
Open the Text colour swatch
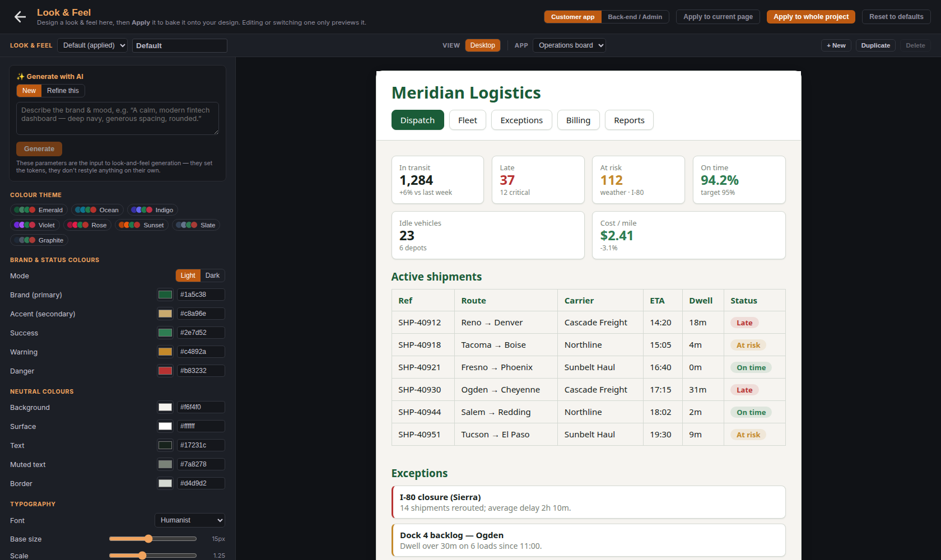pyautogui.click(x=165, y=445)
